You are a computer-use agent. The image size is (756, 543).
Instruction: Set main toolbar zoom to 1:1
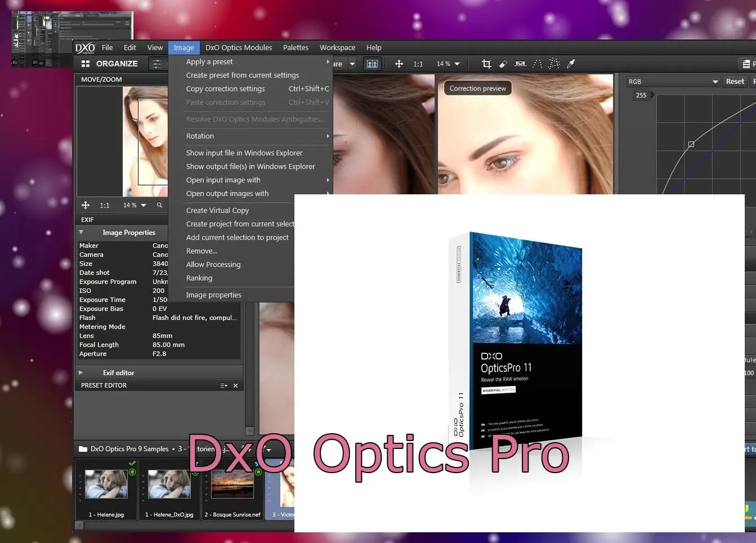click(x=418, y=64)
